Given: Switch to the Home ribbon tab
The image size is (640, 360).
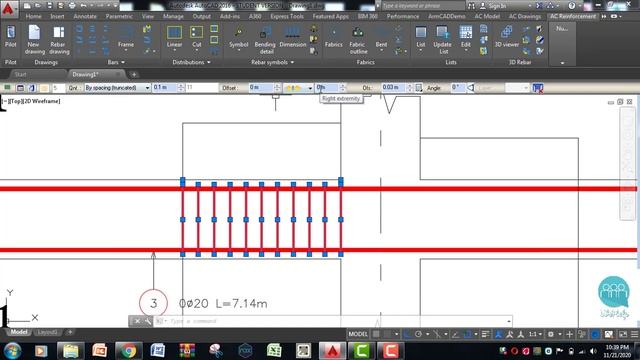Looking at the screenshot, I should pos(33,16).
